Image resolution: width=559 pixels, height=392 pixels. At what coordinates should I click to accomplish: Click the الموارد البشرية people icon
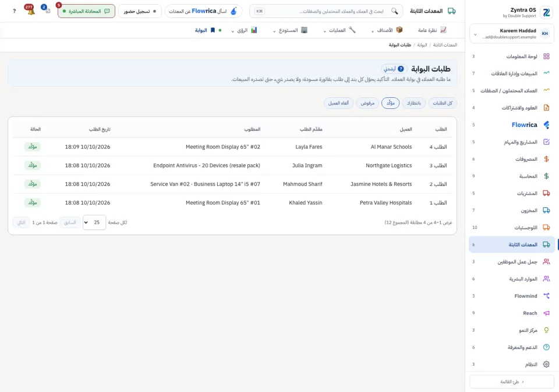(x=546, y=279)
